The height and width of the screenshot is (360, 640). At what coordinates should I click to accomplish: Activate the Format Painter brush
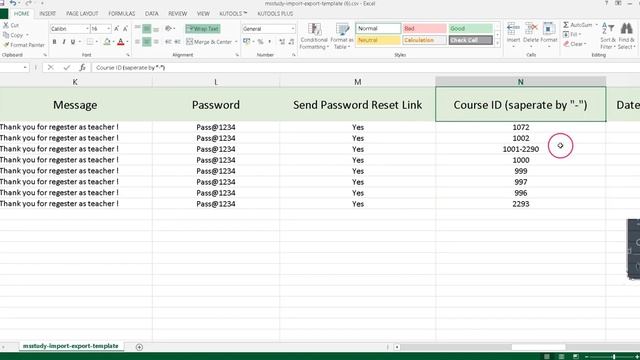6,45
